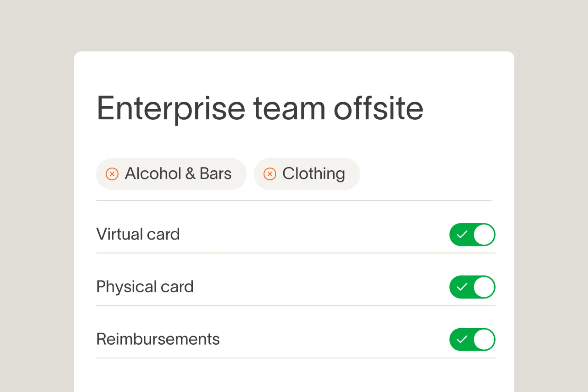Click the white knob of Virtual card switch
Image resolution: width=588 pixels, height=392 pixels.
pyautogui.click(x=484, y=235)
